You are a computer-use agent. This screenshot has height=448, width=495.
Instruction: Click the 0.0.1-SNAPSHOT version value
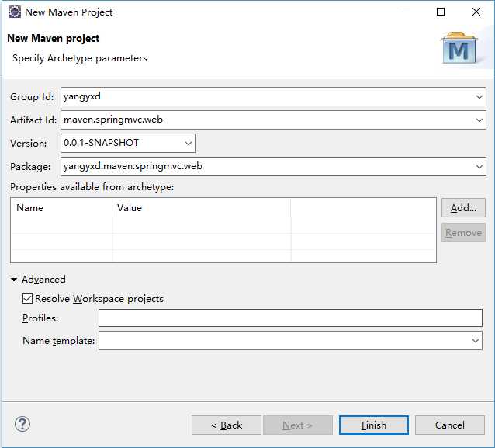(101, 143)
